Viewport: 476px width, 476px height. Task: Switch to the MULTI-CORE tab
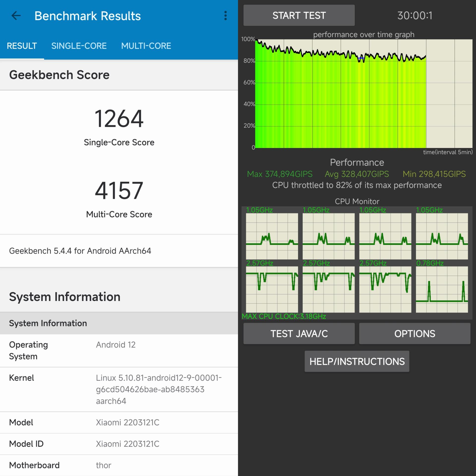click(146, 46)
